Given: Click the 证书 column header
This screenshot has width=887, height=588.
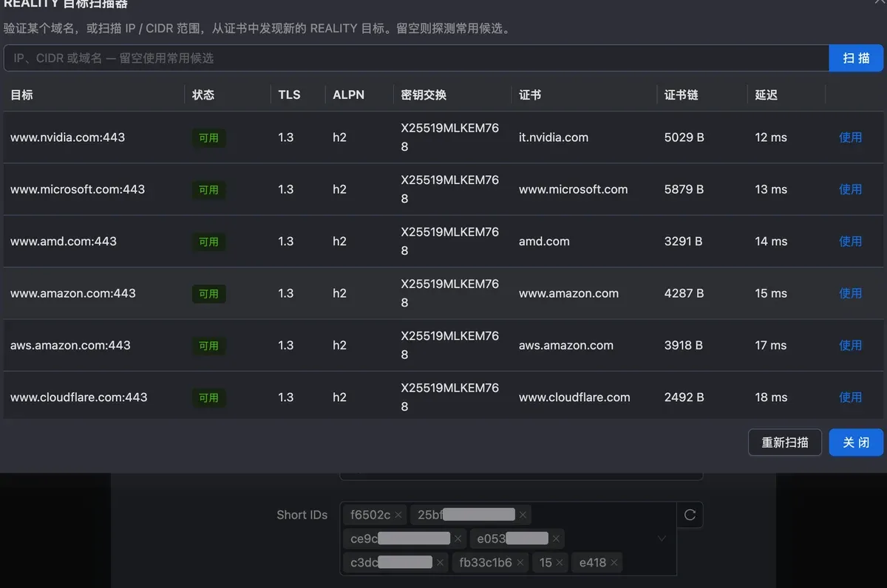Looking at the screenshot, I should [x=530, y=95].
